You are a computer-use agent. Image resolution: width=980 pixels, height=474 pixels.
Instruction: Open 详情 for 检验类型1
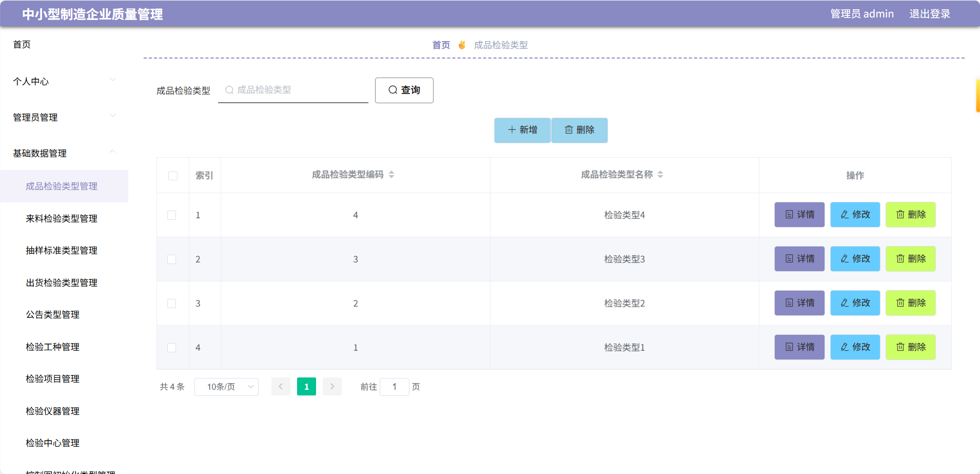tap(799, 347)
